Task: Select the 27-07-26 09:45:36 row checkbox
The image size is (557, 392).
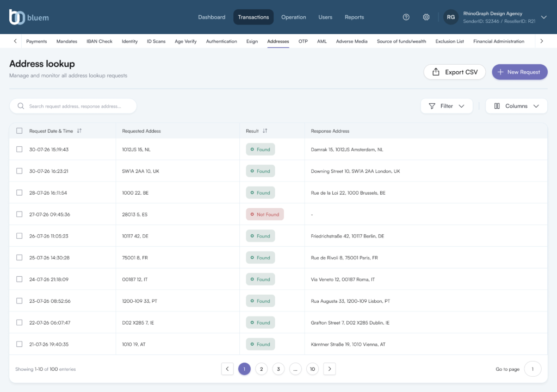Action: tap(19, 214)
